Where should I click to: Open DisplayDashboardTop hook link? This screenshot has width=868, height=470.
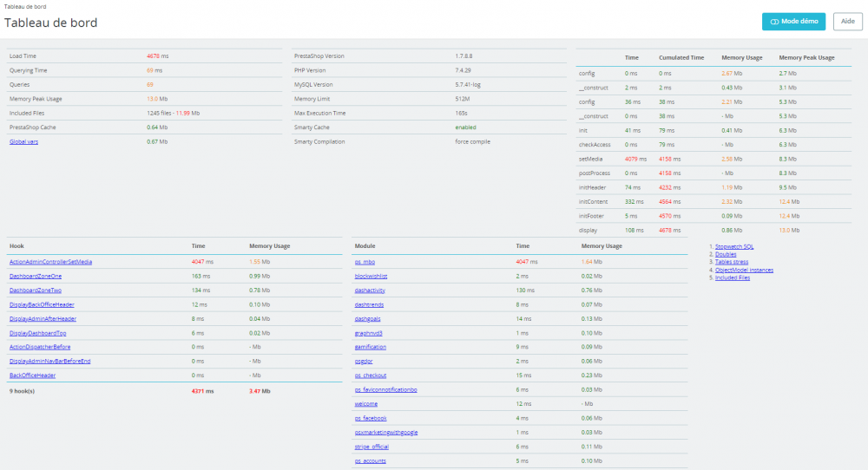[37, 334]
